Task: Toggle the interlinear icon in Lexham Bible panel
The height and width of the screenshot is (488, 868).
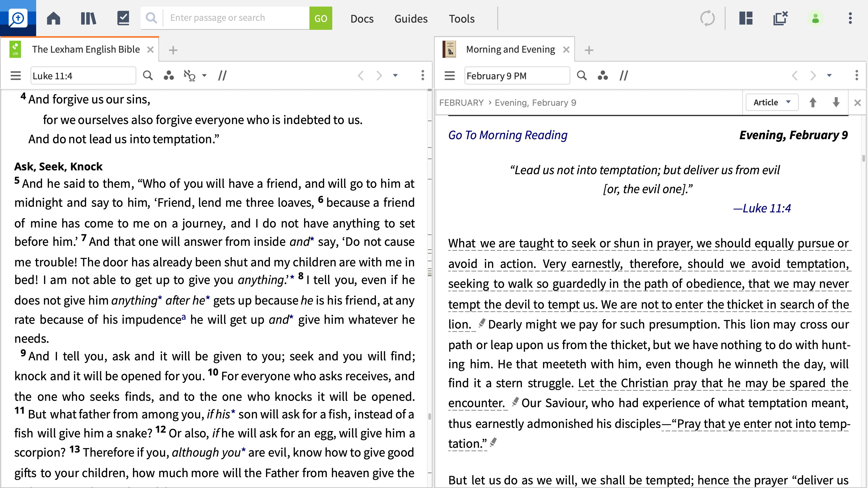Action: click(189, 75)
